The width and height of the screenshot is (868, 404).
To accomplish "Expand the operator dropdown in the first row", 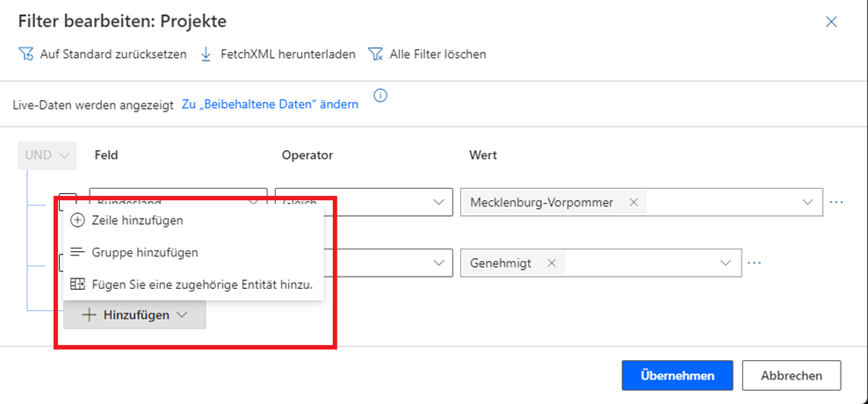I will point(438,202).
